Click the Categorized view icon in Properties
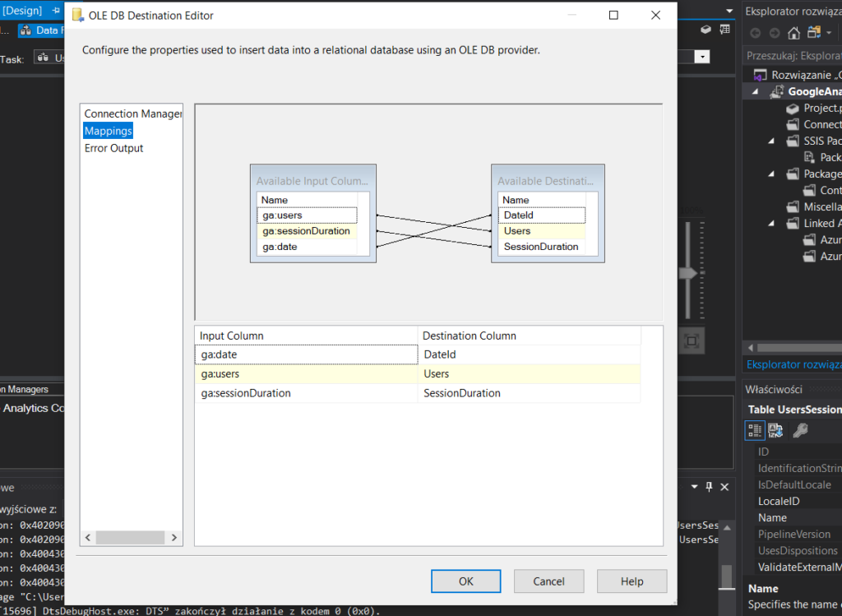 click(x=755, y=430)
